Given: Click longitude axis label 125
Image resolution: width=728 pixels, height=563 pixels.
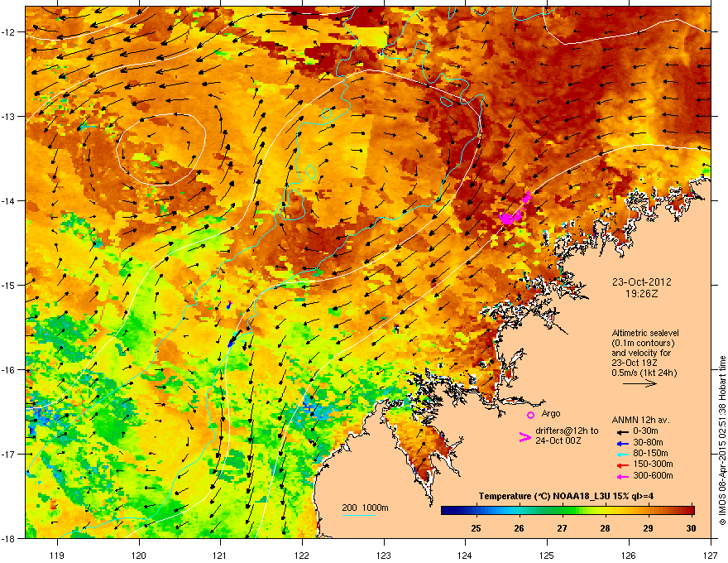Looking at the screenshot, I should [x=547, y=555].
